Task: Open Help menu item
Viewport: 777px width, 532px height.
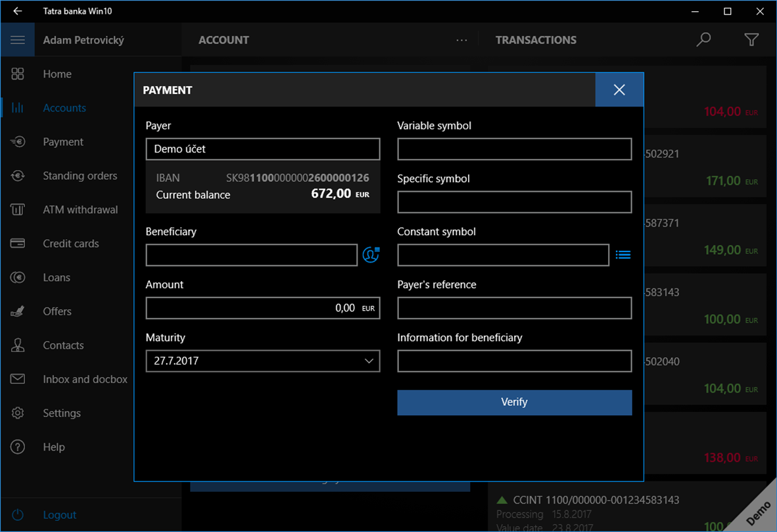Action: (x=53, y=447)
